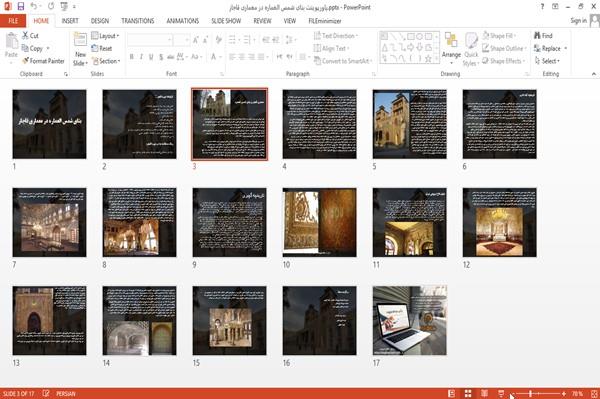Image resolution: width=600 pixels, height=399 pixels.
Task: Click Sign in link
Action: coord(578,21)
